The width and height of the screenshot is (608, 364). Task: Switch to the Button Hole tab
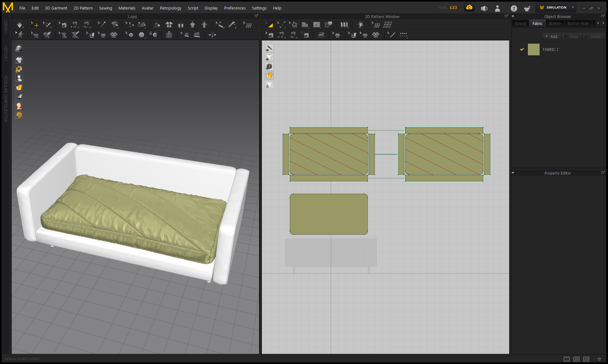pyautogui.click(x=578, y=24)
